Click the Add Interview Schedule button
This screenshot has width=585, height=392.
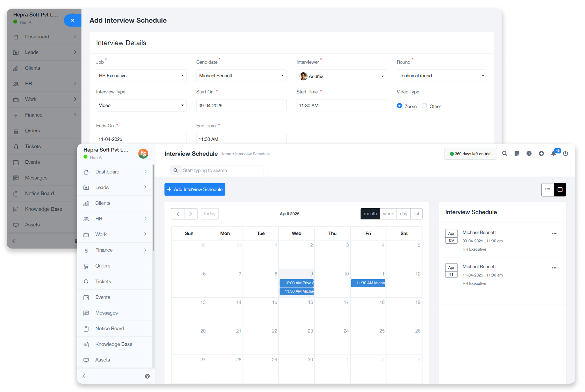coord(195,189)
